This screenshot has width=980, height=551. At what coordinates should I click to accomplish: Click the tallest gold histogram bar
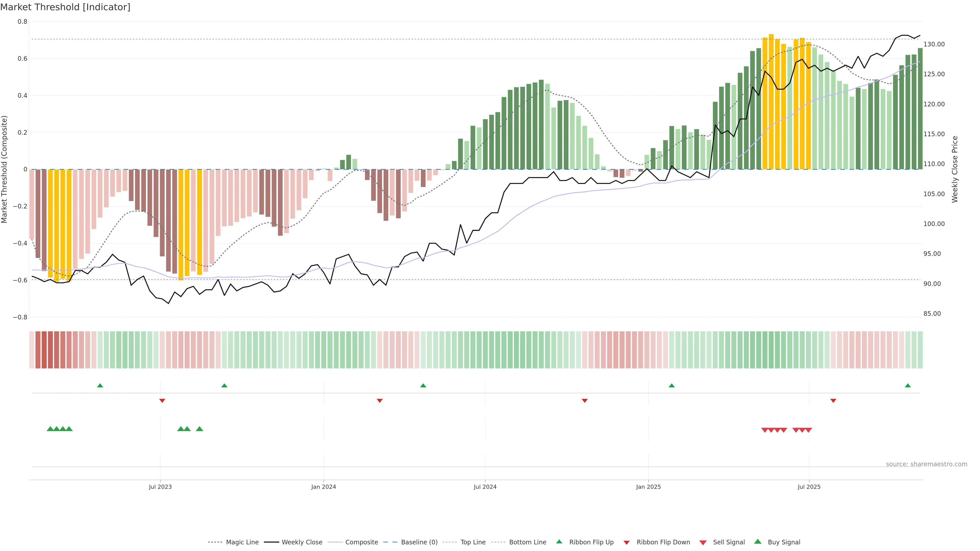click(771, 102)
